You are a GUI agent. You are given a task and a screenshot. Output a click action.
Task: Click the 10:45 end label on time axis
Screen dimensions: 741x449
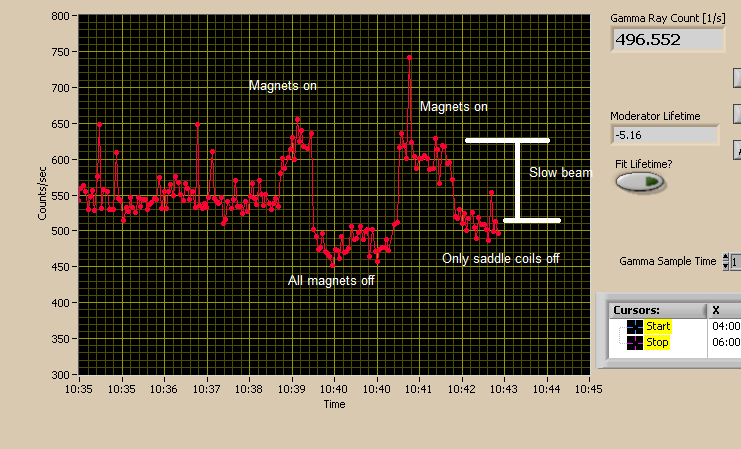(588, 389)
